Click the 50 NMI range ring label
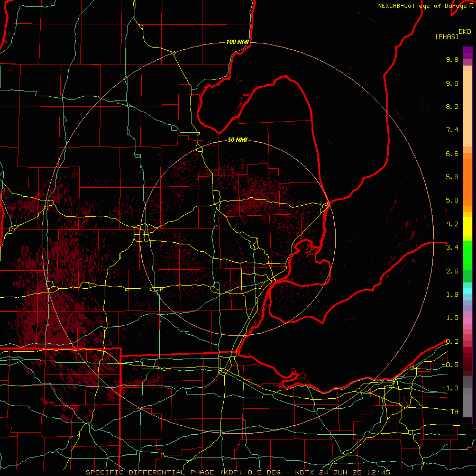 point(237,140)
